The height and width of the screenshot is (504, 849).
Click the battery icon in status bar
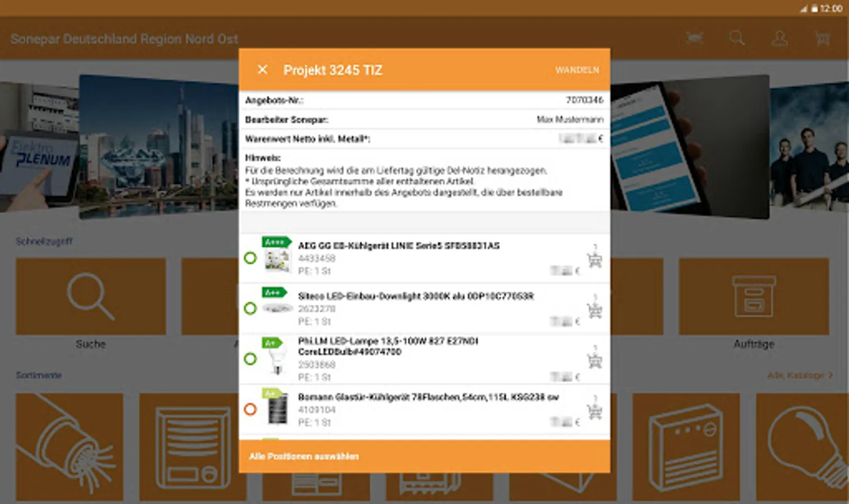(814, 8)
